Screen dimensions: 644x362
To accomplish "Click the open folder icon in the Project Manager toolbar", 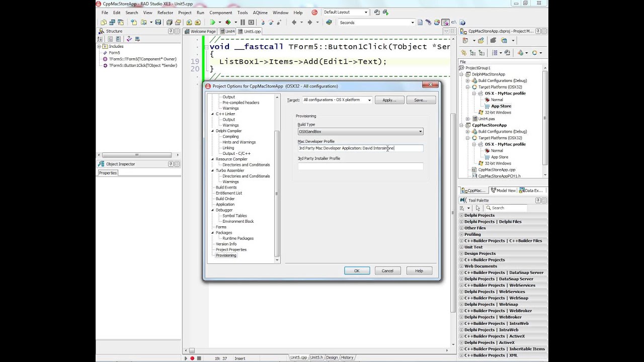I will point(481,40).
